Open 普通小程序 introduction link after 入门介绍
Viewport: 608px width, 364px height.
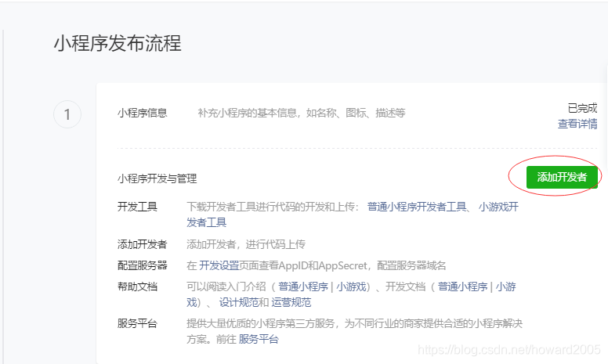pyautogui.click(x=303, y=287)
